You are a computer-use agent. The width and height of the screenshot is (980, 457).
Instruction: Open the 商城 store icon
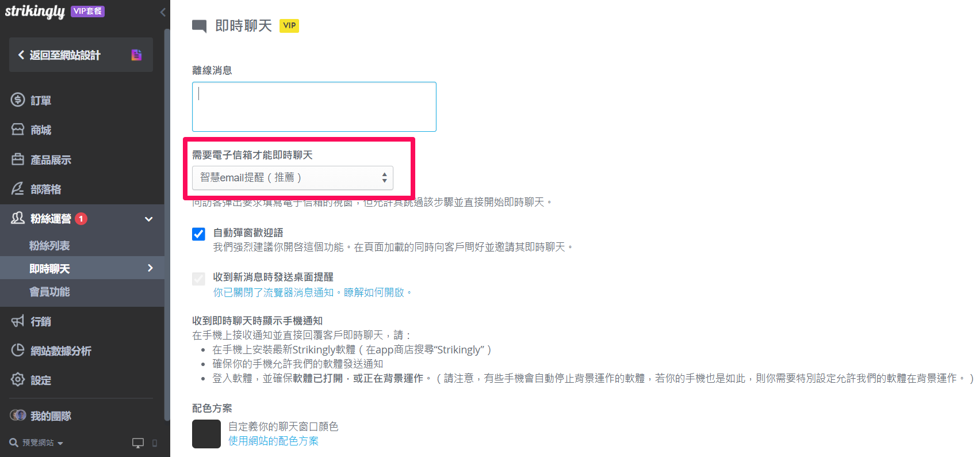click(18, 130)
